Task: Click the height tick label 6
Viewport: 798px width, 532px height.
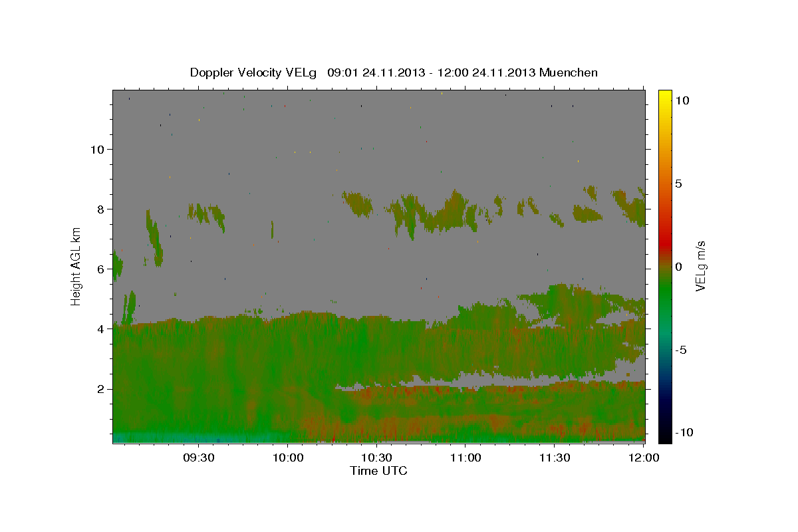Action: pyautogui.click(x=100, y=269)
